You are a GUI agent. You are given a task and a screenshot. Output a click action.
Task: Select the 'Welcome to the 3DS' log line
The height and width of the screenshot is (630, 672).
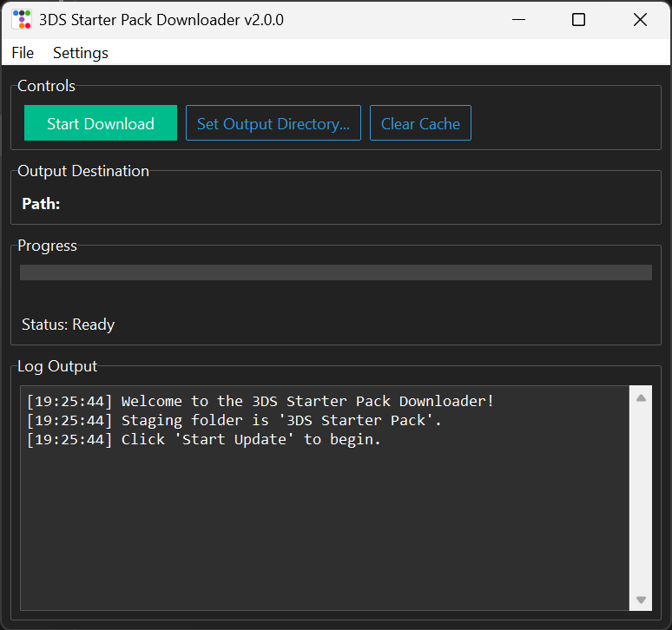(260, 401)
